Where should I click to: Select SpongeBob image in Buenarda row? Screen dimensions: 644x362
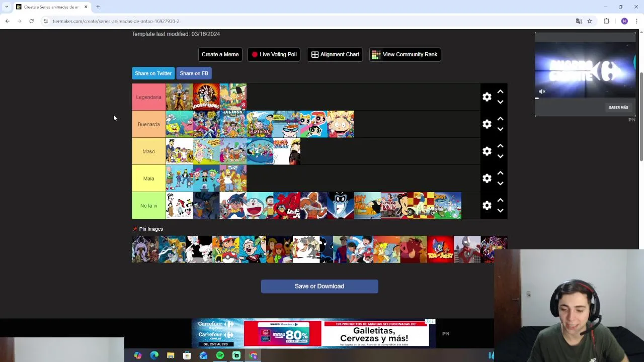[179, 124]
